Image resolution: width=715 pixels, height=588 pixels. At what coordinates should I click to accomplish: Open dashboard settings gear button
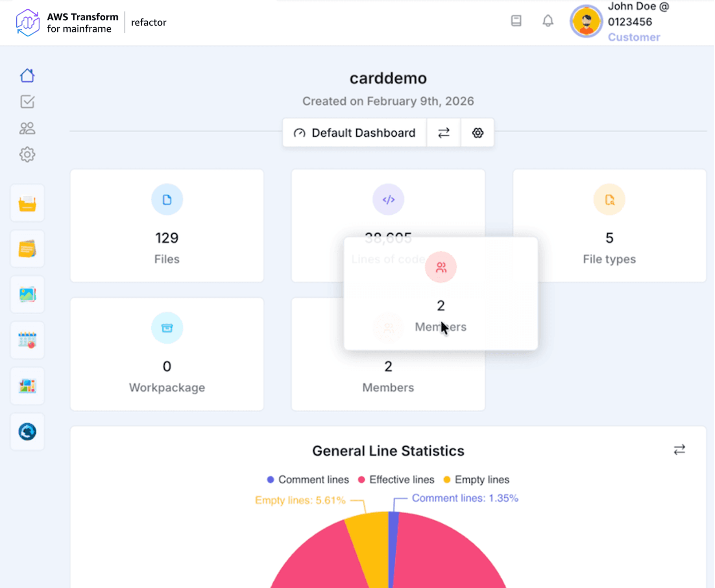[x=478, y=133]
